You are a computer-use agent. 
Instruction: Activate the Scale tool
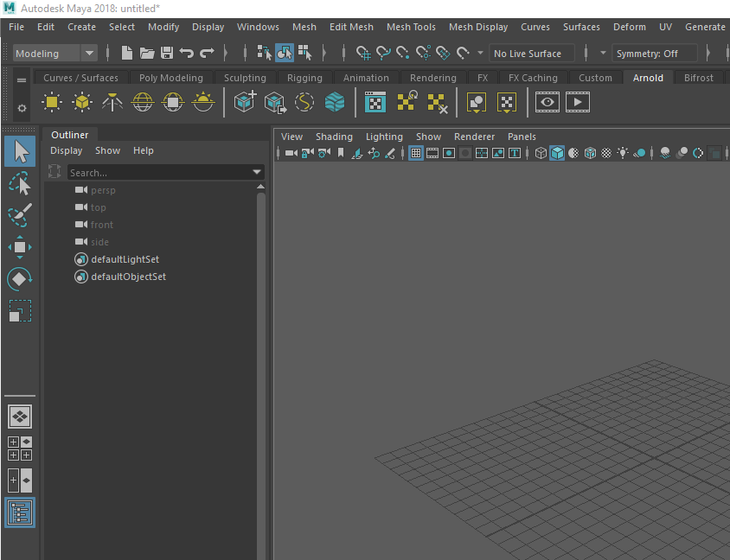(x=20, y=311)
